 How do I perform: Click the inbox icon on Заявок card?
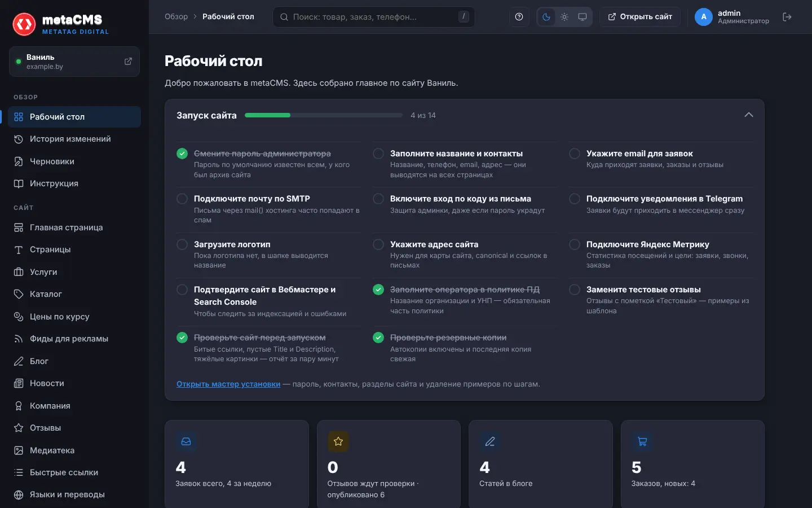click(186, 441)
